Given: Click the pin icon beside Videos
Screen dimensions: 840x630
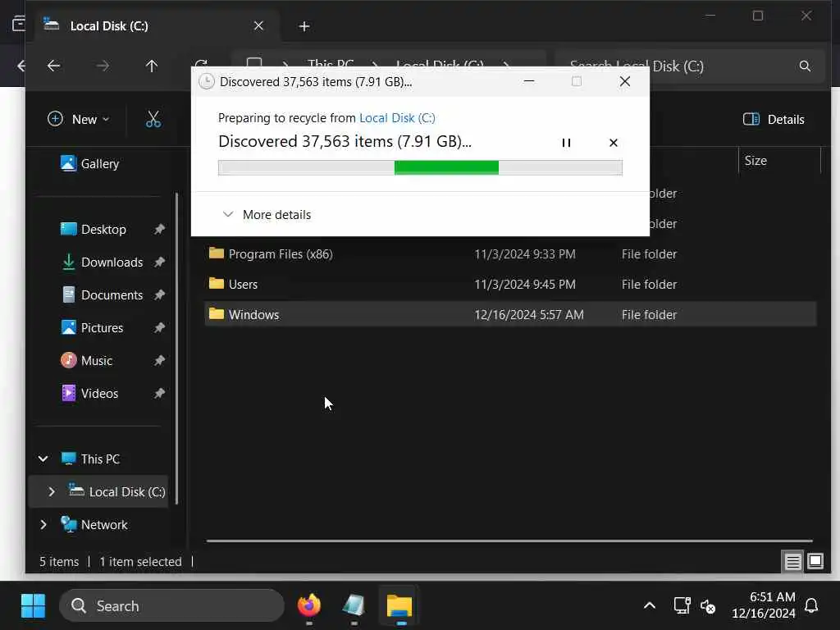Looking at the screenshot, I should [x=159, y=393].
